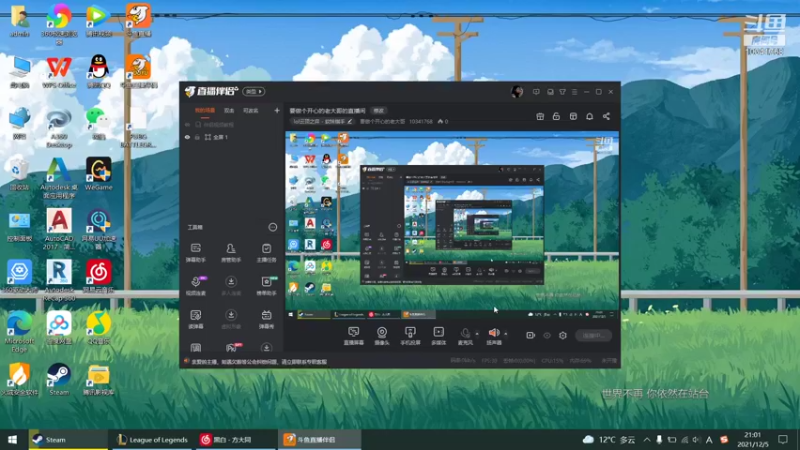Click the start streaming button
The image size is (800, 450).
(593, 335)
